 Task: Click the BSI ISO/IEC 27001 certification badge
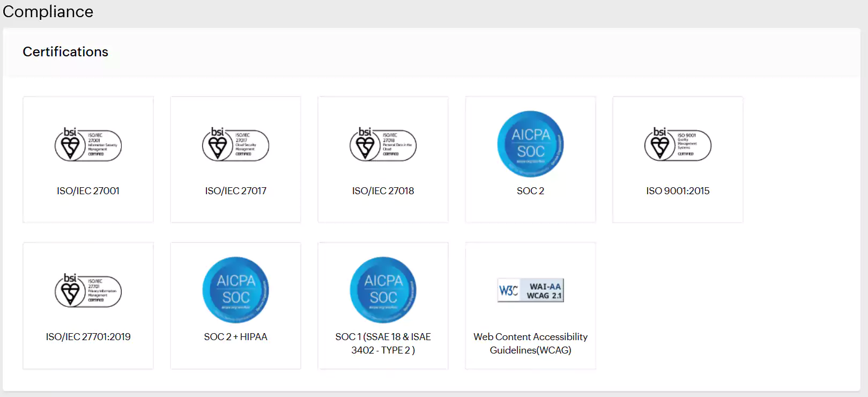[88, 144]
